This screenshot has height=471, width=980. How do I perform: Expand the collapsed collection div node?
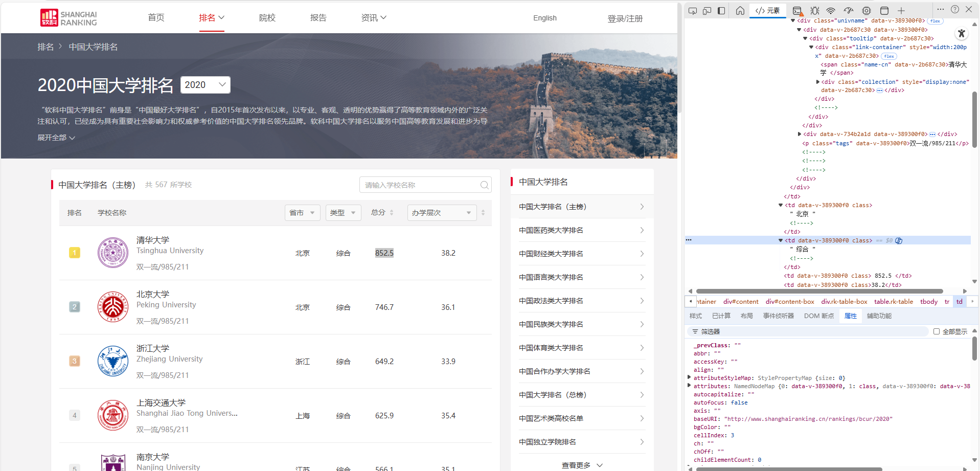(818, 82)
